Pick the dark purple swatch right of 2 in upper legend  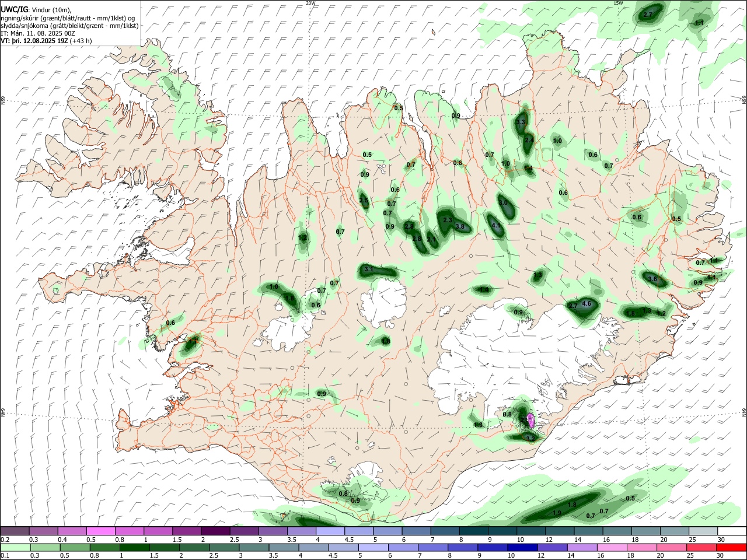[x=215, y=531]
